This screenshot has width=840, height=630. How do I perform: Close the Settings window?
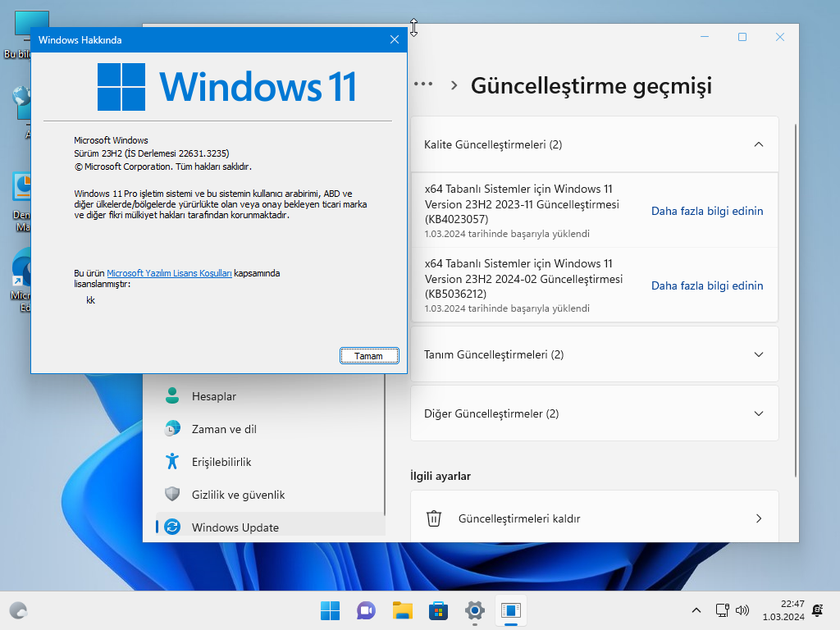(780, 37)
